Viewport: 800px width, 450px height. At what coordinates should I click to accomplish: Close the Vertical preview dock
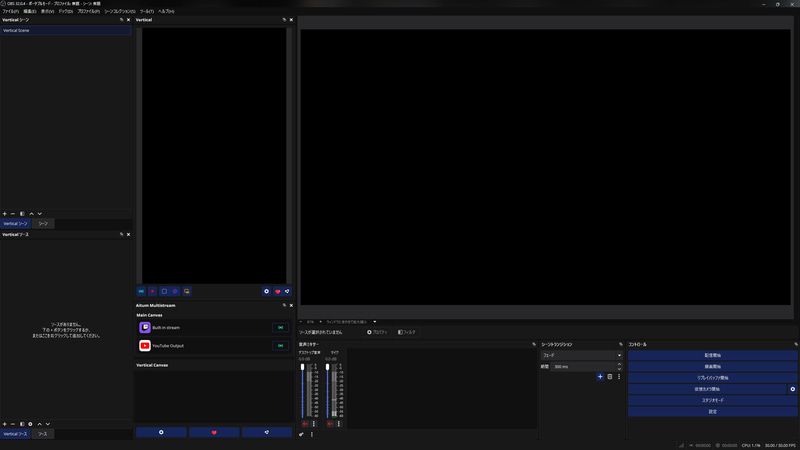pyautogui.click(x=291, y=20)
